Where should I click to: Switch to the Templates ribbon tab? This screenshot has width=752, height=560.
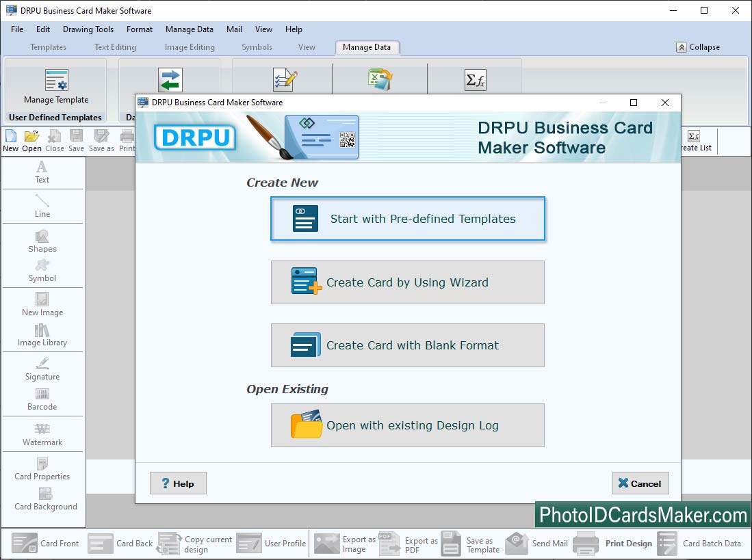[48, 47]
